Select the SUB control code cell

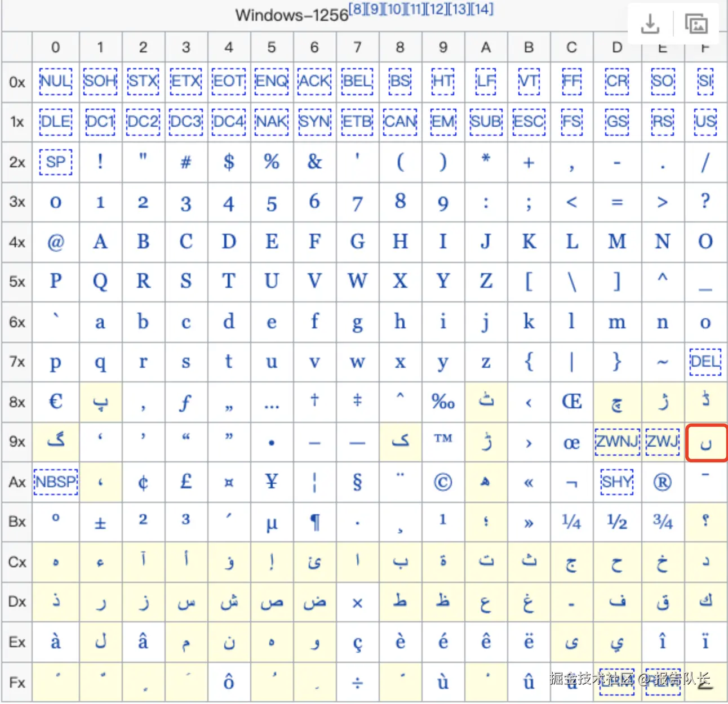tap(486, 122)
